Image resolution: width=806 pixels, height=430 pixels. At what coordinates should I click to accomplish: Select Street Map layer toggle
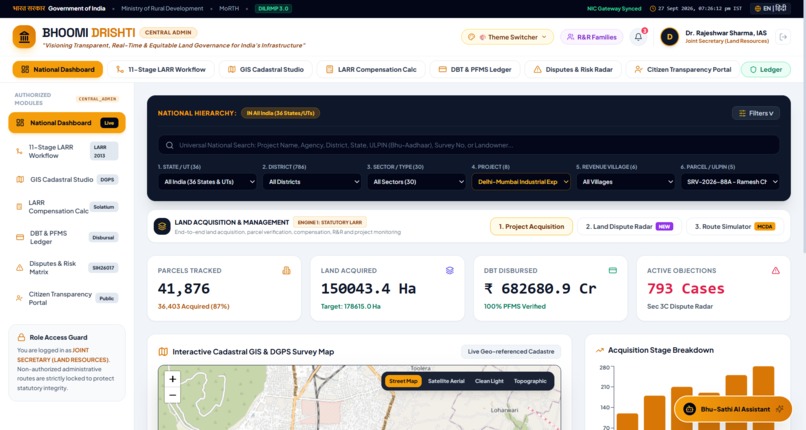click(403, 381)
